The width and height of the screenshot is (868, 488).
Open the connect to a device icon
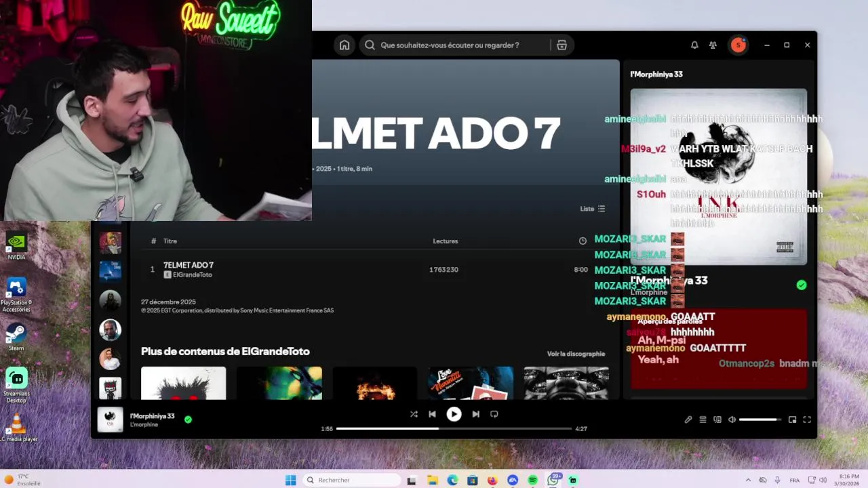coord(717,420)
